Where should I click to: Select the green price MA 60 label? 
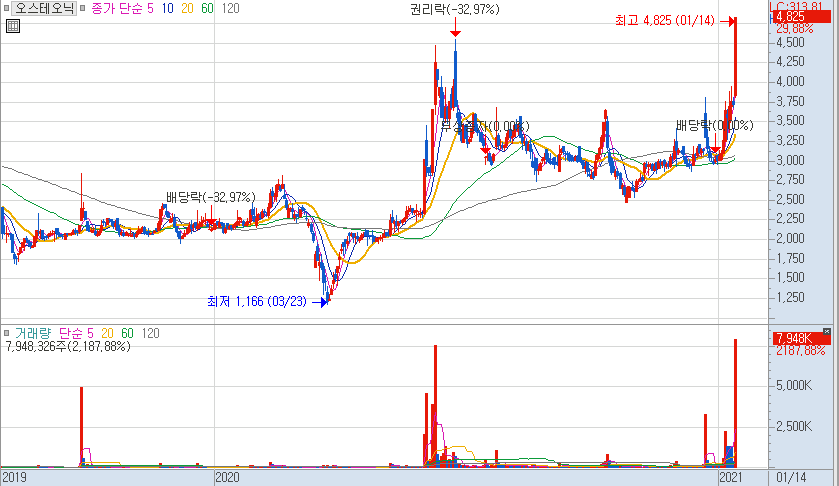point(207,8)
